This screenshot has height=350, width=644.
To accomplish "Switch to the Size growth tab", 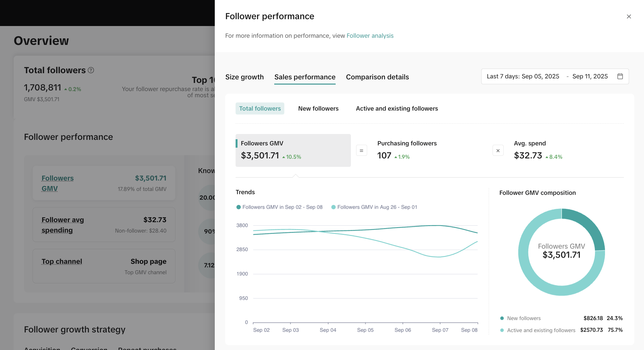I will point(244,77).
